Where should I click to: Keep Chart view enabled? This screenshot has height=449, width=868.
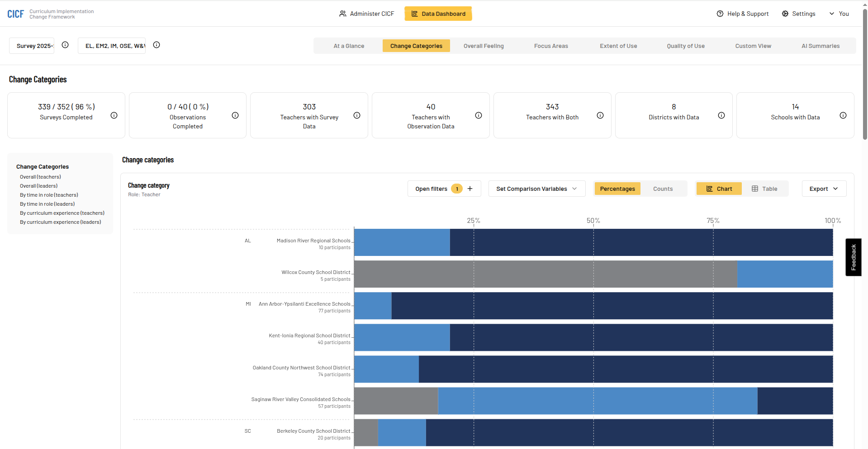719,189
